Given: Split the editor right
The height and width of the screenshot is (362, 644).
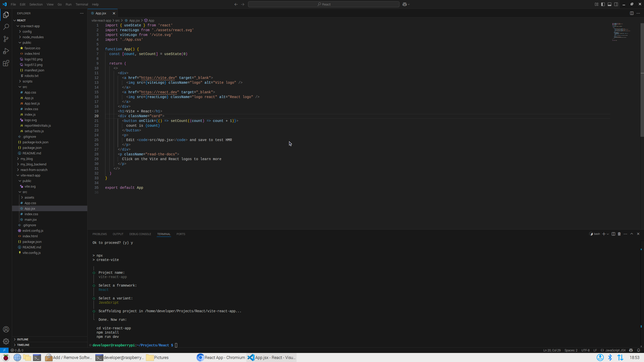Looking at the screenshot, I should click(632, 13).
